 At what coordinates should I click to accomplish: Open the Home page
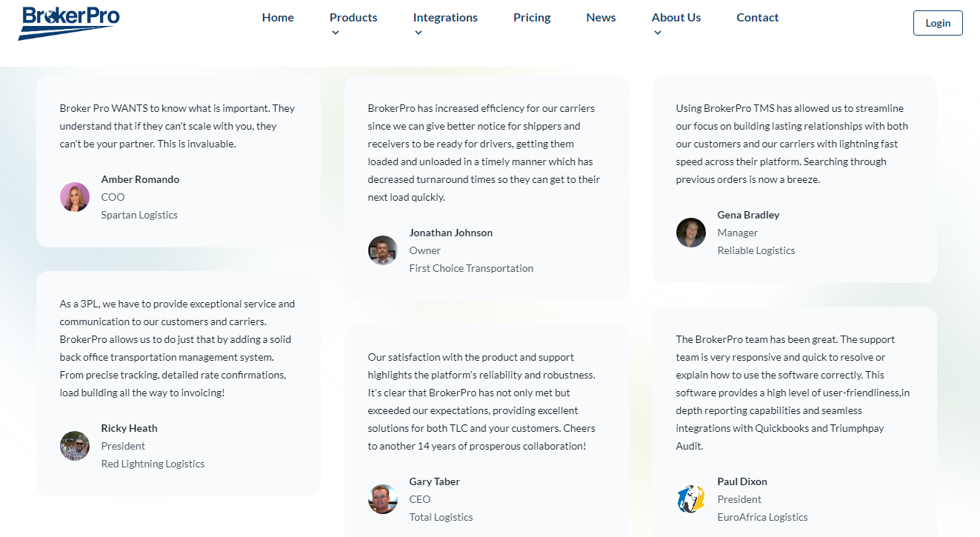coord(278,18)
